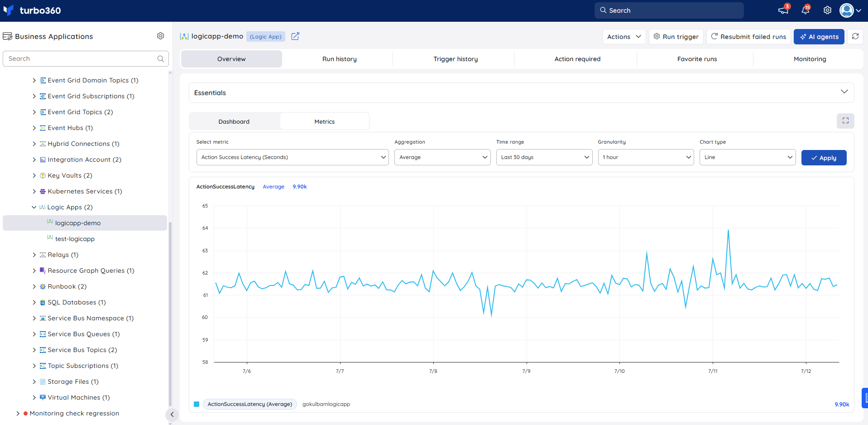Image resolution: width=868 pixels, height=425 pixels.
Task: Click the refresh icon button
Action: click(855, 36)
